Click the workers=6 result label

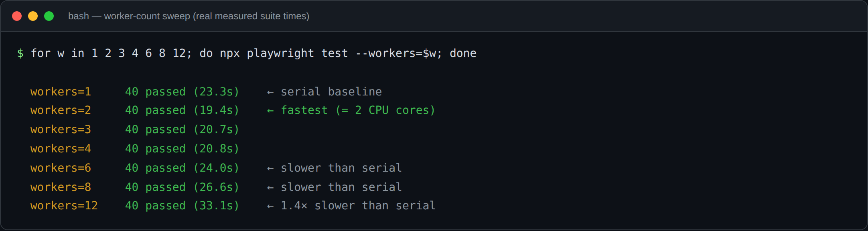[x=61, y=168]
